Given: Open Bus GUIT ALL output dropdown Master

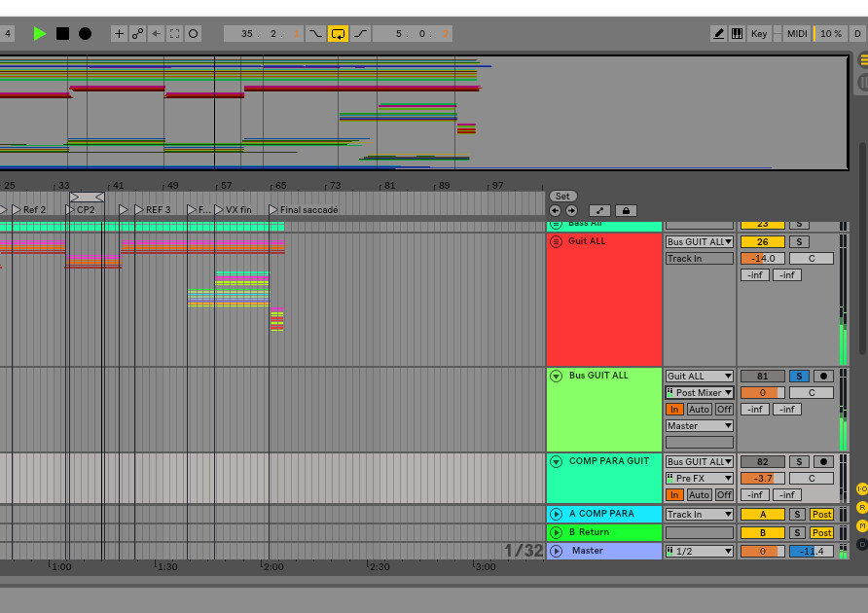Looking at the screenshot, I should (x=699, y=426).
